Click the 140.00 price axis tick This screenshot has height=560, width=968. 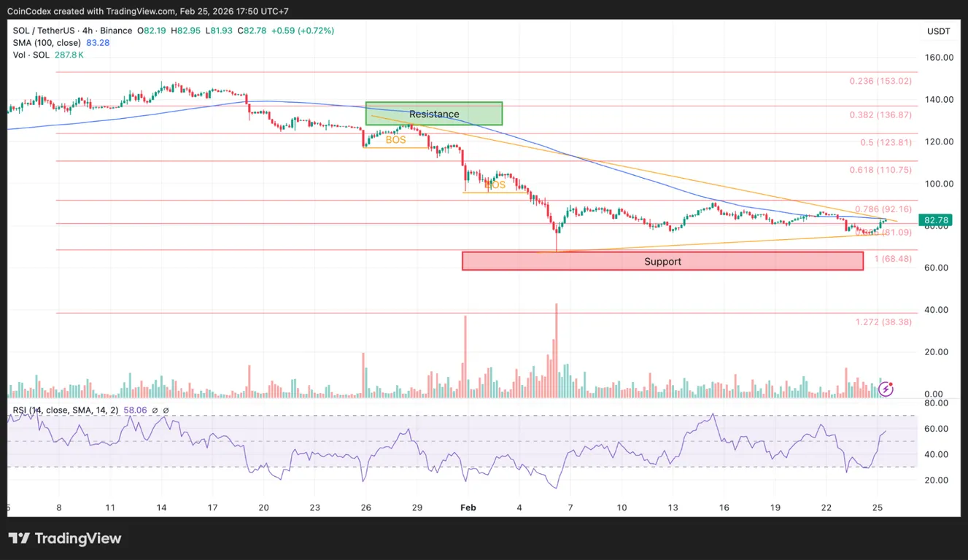pyautogui.click(x=938, y=100)
